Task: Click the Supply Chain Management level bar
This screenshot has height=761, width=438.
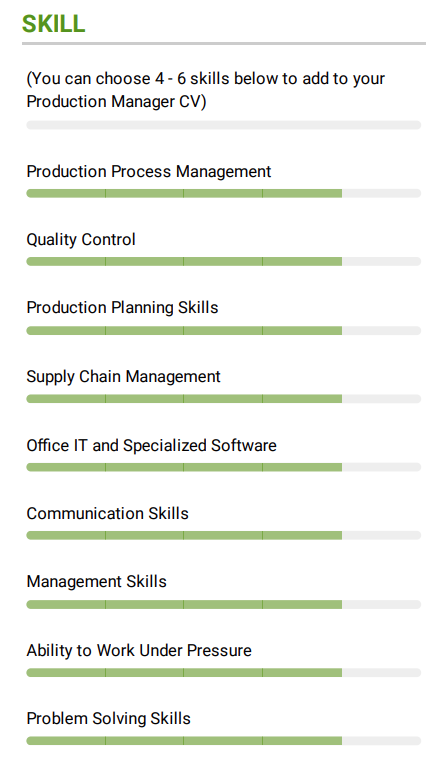Action: coord(223,399)
